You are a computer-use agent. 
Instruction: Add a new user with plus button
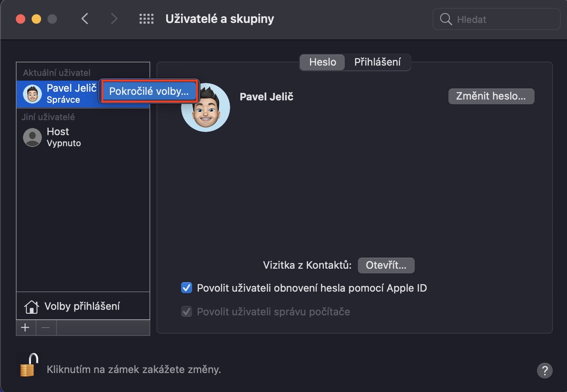click(25, 328)
